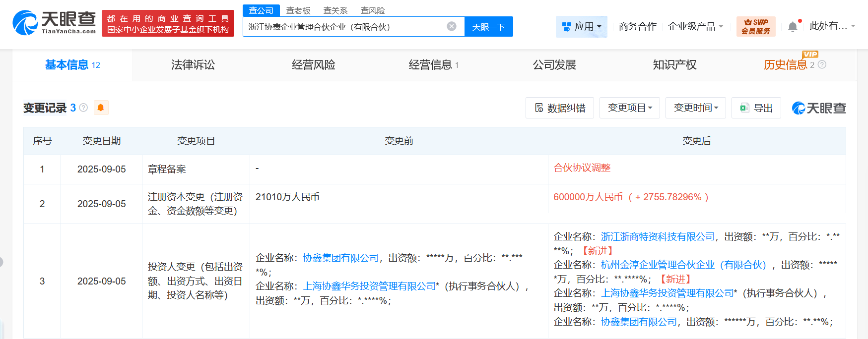Click the TianYanCha logo
Screen dimensions: 868x339
coord(54,23)
